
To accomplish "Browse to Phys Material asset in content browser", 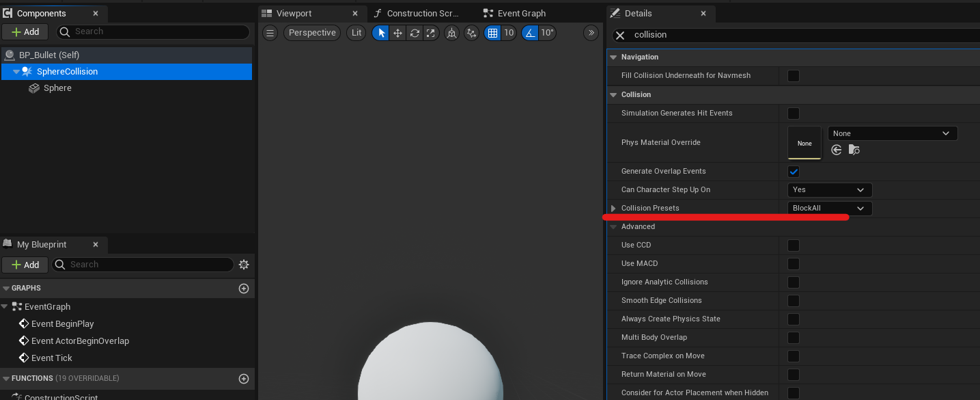I will coord(854,150).
